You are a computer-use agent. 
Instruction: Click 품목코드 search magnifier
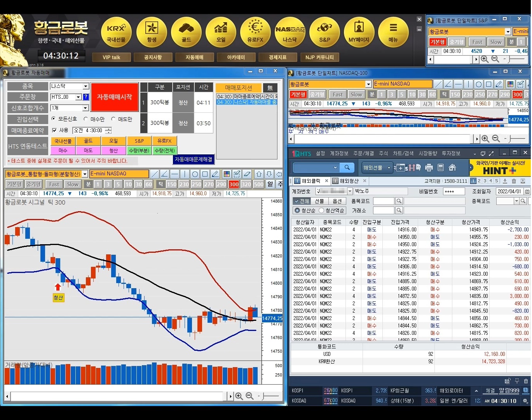399,201
